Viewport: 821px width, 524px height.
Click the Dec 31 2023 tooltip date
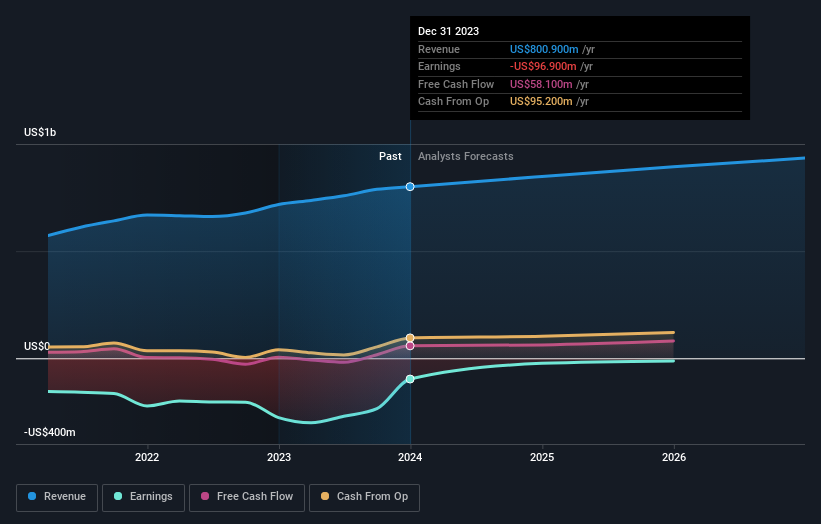(448, 31)
